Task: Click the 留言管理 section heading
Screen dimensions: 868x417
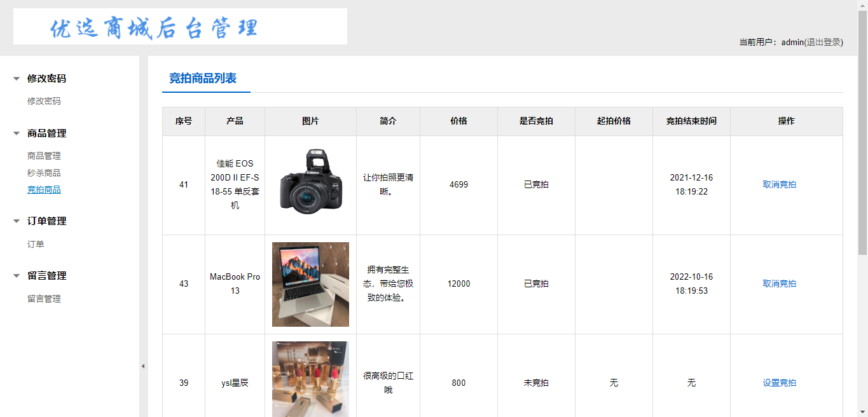Action: pyautogui.click(x=46, y=276)
